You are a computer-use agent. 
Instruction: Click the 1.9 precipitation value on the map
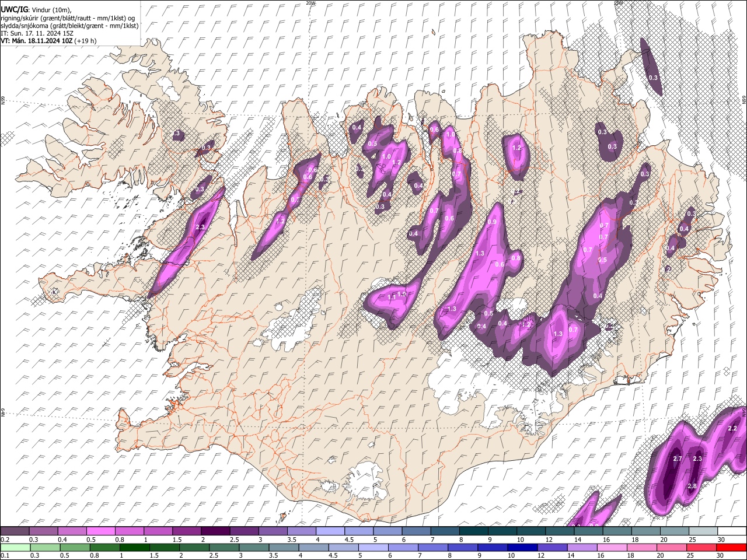pos(402,293)
